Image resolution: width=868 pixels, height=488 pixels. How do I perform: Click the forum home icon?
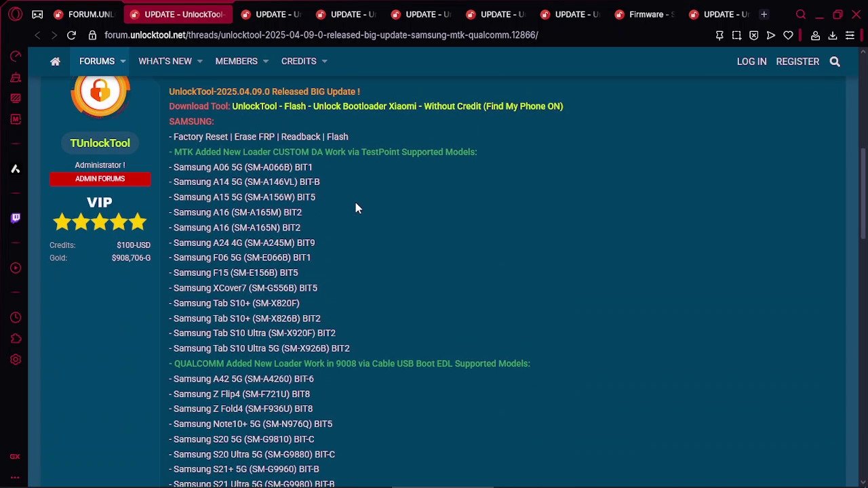tap(56, 62)
